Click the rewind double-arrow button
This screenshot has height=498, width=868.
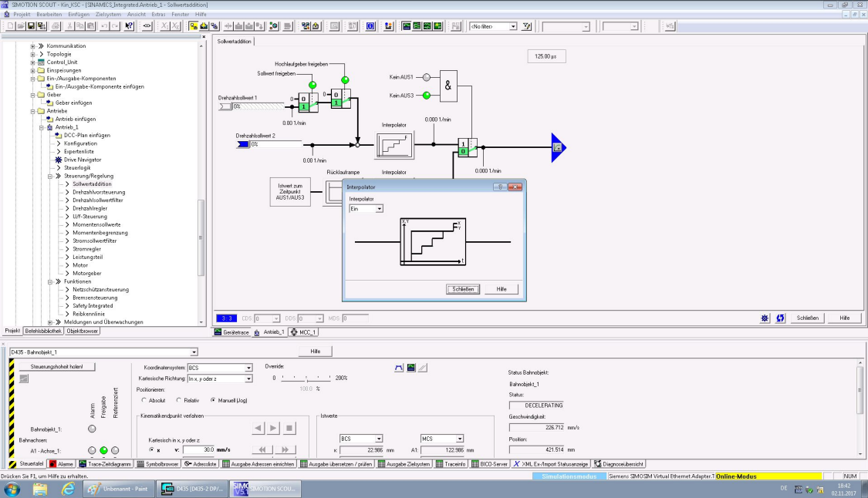click(x=262, y=450)
